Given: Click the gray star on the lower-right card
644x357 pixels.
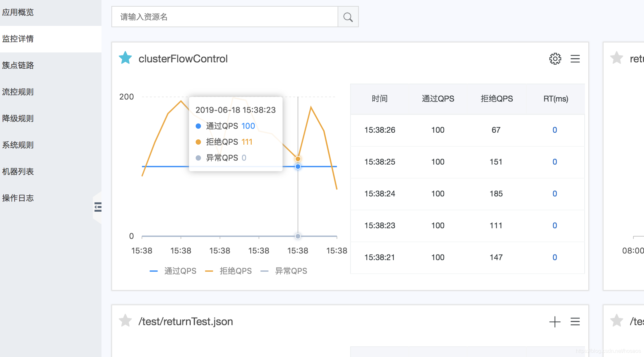Looking at the screenshot, I should point(616,321).
